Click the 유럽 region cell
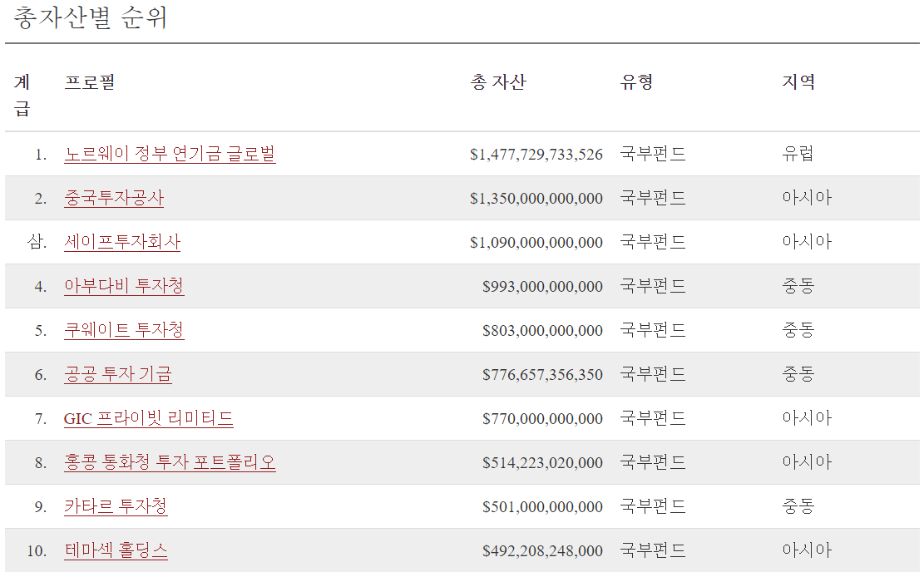 (798, 154)
